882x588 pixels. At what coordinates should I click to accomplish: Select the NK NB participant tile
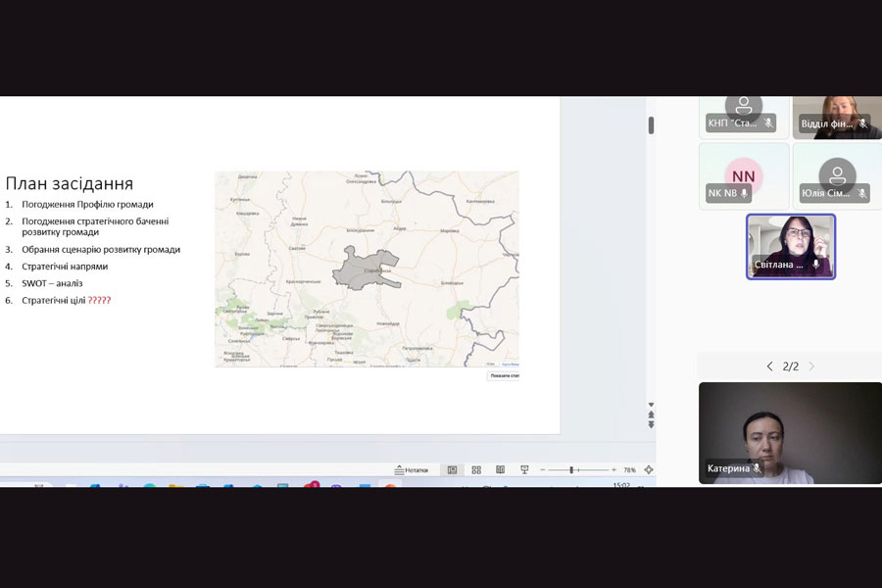coord(744,176)
